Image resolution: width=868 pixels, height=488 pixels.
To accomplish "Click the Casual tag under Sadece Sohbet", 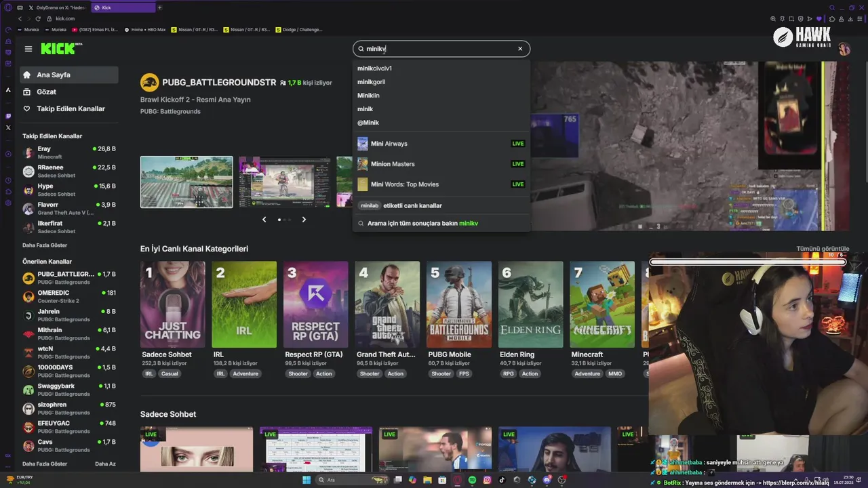I will (170, 373).
